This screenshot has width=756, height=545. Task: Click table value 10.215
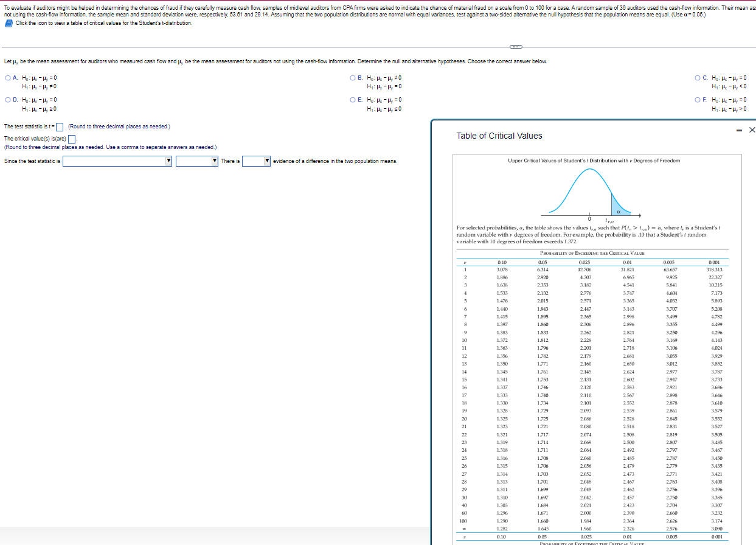point(716,285)
